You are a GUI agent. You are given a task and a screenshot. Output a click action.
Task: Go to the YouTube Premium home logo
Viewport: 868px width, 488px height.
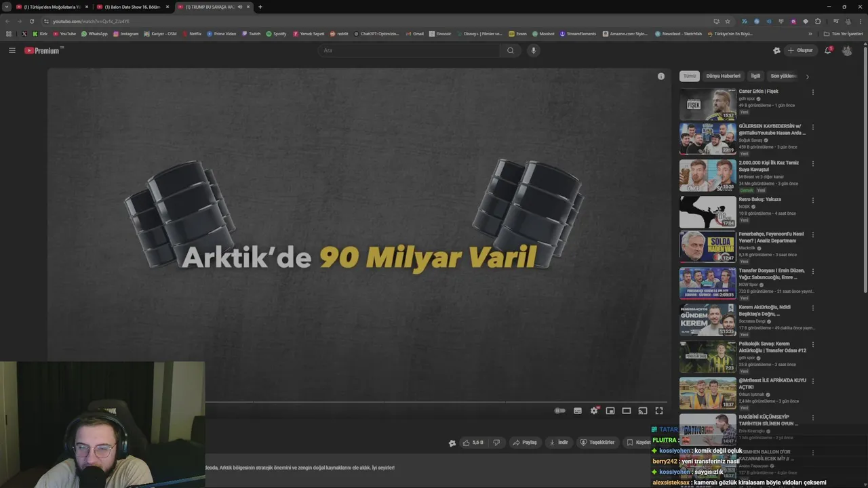43,50
